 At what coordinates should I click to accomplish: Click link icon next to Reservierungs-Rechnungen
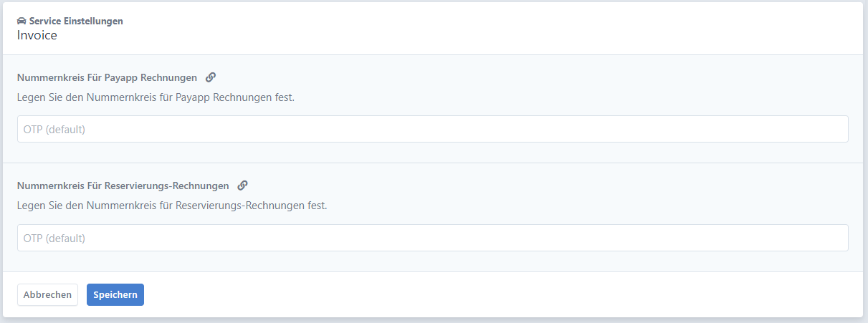coord(242,185)
